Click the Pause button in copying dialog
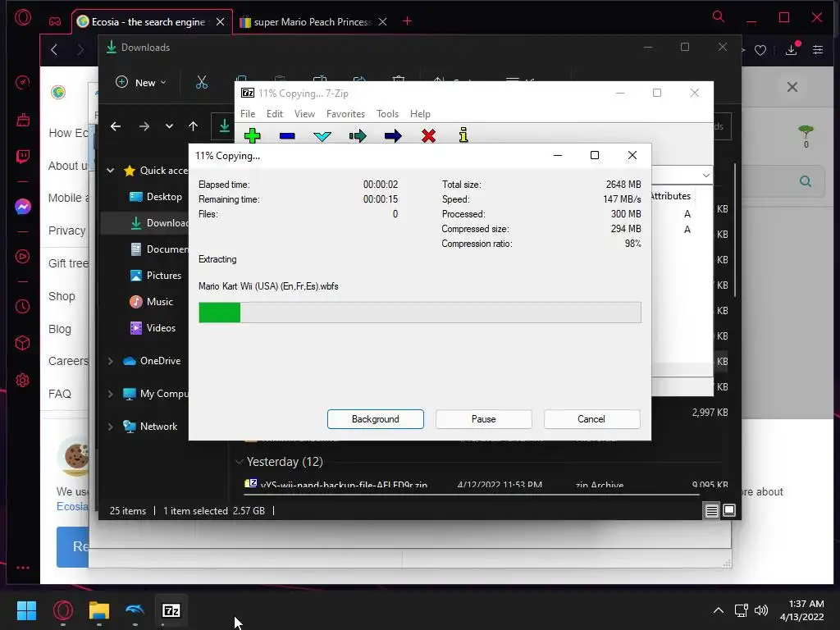 coord(484,419)
